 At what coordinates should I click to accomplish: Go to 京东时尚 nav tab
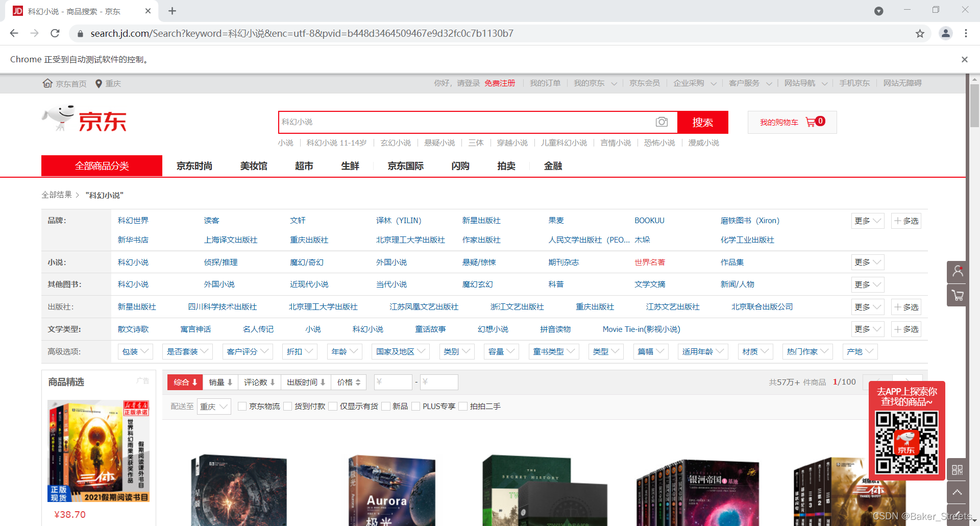[x=194, y=166]
